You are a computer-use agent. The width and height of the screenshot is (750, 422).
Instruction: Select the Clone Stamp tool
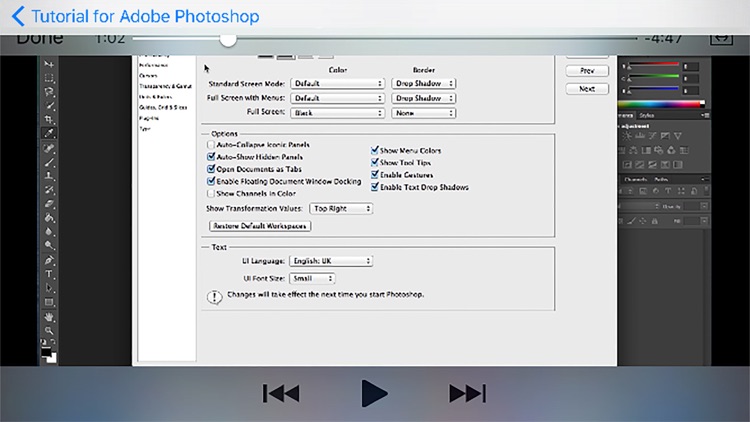(x=49, y=176)
